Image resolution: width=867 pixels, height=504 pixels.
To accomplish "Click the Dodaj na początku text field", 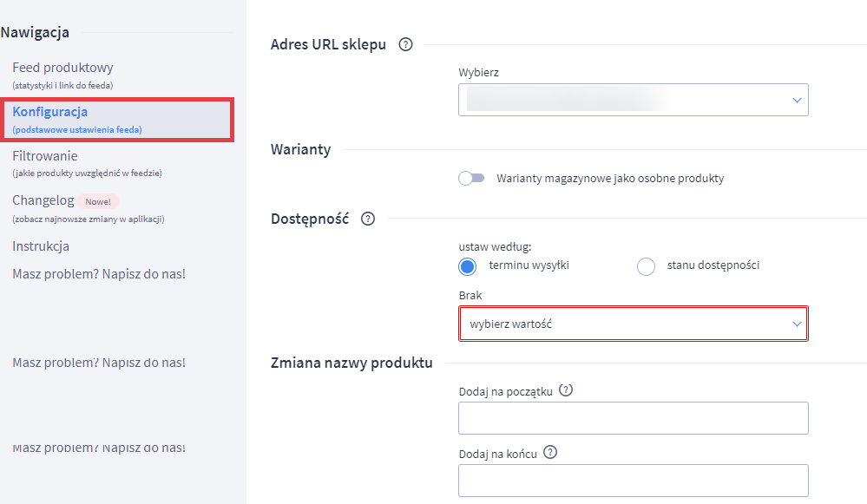I will tap(633, 418).
